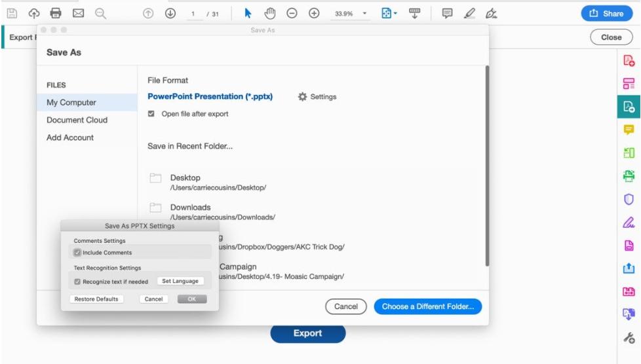
Task: Open the green print production sidebar icon
Action: [629, 176]
